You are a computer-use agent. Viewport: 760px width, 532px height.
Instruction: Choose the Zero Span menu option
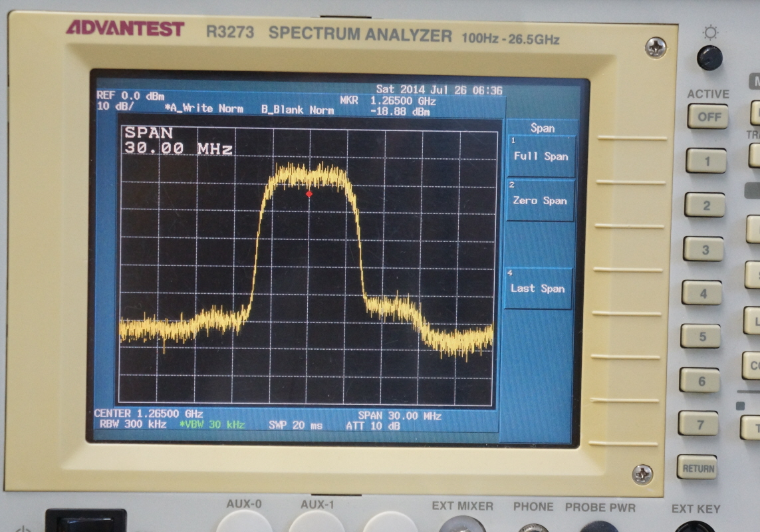click(540, 200)
